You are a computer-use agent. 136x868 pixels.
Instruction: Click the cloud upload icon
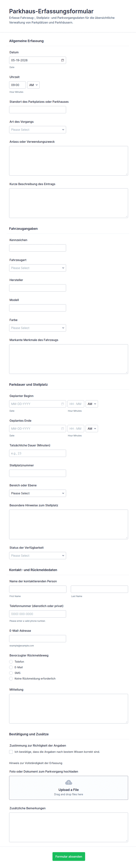pyautogui.click(x=69, y=782)
